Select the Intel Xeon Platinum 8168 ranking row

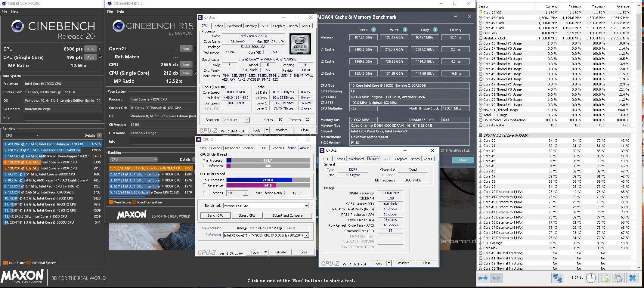(52, 144)
